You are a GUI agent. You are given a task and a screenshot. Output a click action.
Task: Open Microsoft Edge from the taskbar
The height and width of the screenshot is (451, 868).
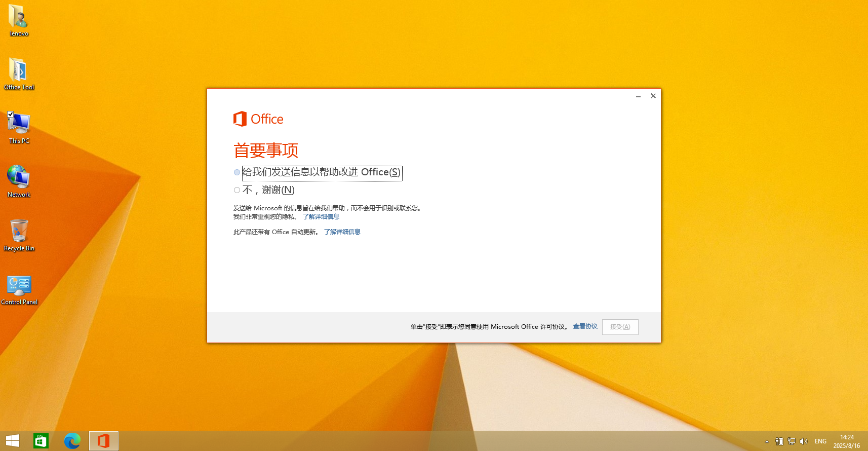tap(72, 441)
